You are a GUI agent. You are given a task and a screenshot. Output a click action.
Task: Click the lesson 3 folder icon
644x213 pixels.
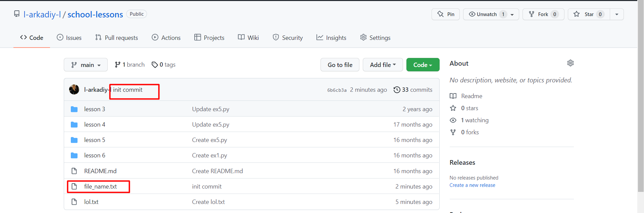coord(74,109)
